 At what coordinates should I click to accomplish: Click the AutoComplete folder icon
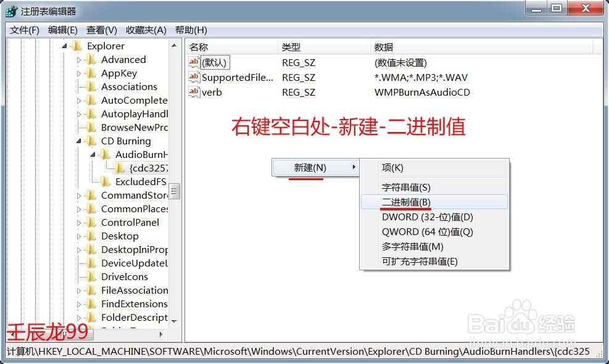click(91, 101)
